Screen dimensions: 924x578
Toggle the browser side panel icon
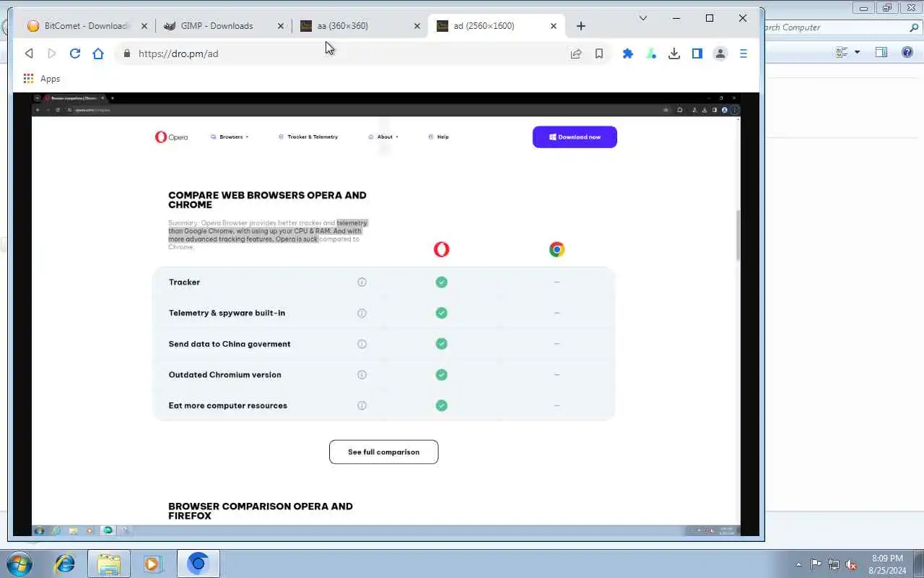[697, 53]
